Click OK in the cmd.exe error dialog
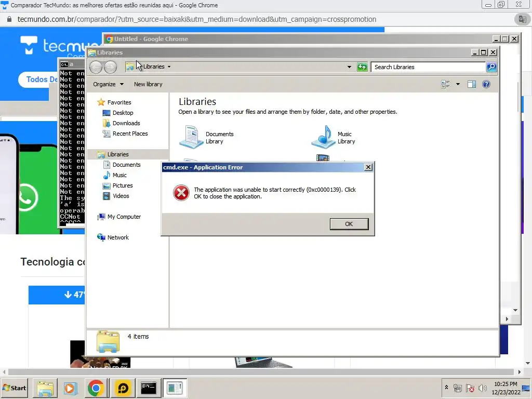 (349, 224)
